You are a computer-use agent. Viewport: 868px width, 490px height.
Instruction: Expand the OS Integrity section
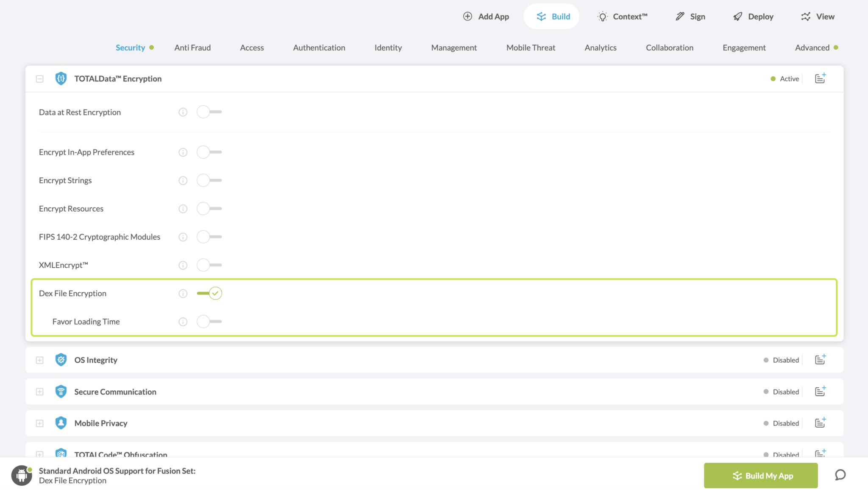coord(39,359)
